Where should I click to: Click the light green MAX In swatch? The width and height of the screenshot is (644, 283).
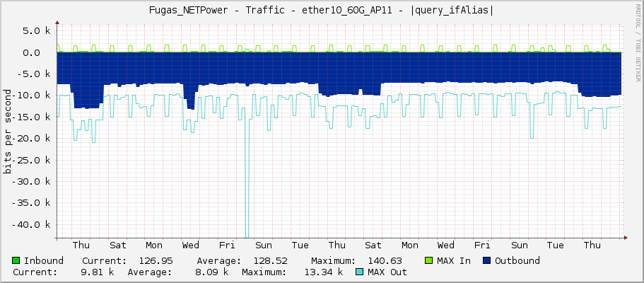click(429, 260)
